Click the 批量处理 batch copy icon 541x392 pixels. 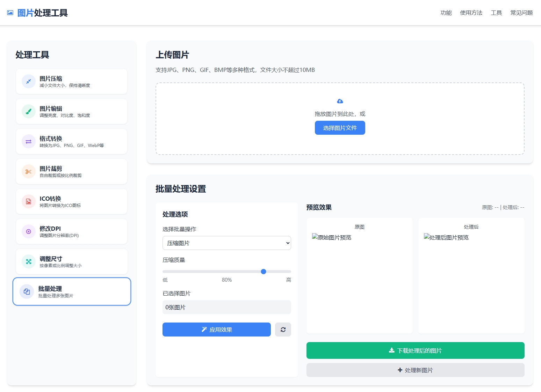(x=27, y=291)
